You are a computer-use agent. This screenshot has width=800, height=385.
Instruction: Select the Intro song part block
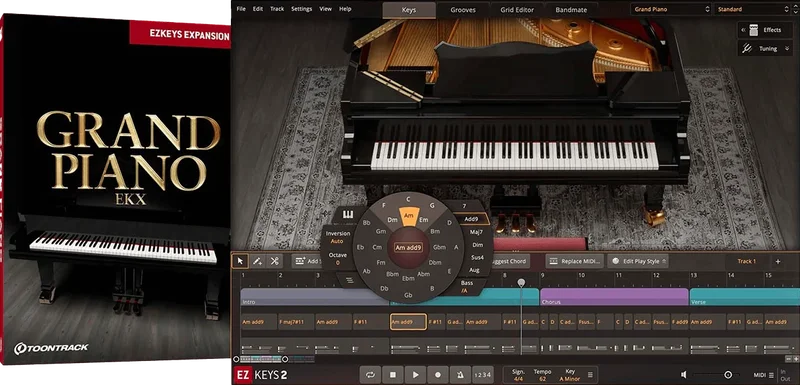click(x=315, y=297)
